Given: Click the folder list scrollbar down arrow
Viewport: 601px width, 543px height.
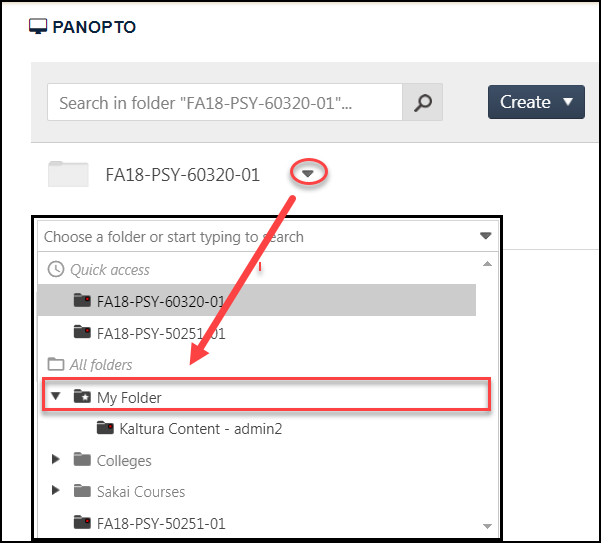Looking at the screenshot, I should [x=487, y=525].
